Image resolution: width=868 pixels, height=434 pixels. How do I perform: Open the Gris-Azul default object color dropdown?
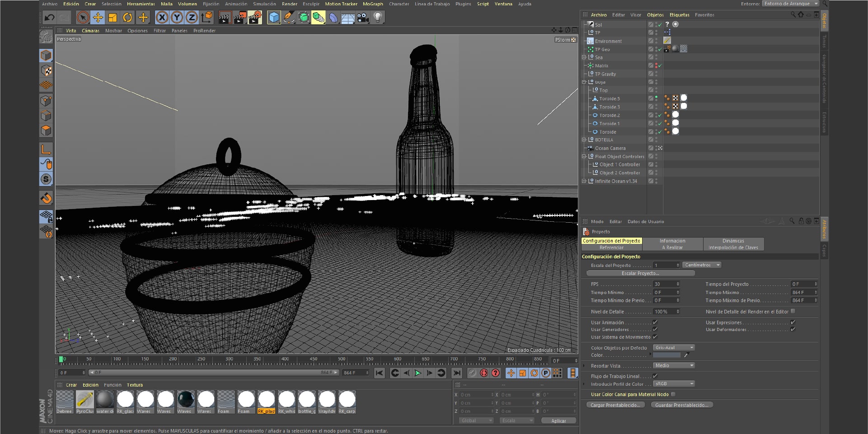[x=673, y=347]
